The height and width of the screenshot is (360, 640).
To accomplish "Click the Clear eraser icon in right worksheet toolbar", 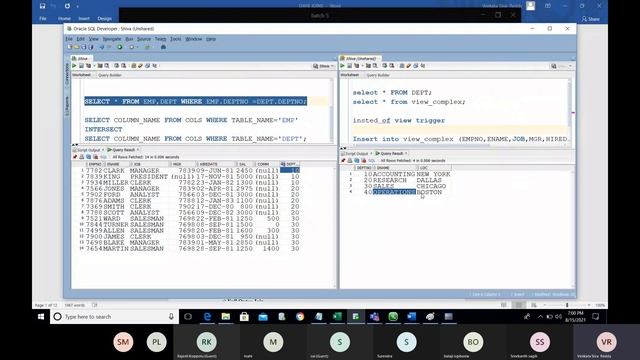I will 409,66.
